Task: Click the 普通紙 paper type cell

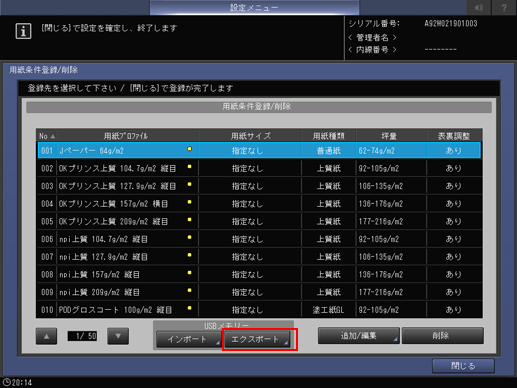Action: point(329,151)
